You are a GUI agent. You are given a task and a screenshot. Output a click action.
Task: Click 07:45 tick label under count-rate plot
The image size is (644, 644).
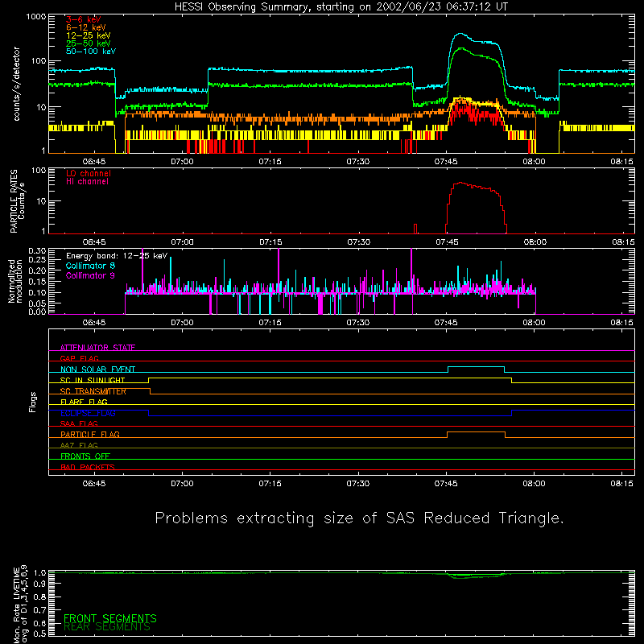pos(446,162)
